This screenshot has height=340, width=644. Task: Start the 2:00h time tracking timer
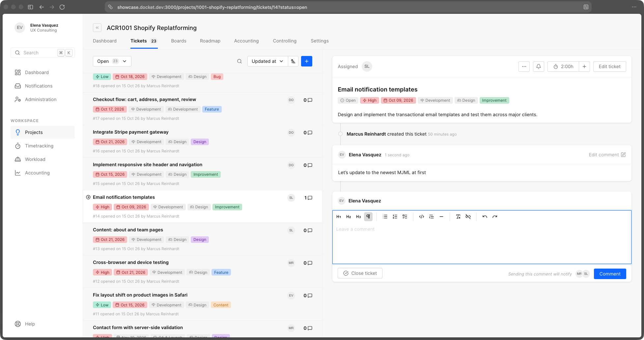pos(563,66)
